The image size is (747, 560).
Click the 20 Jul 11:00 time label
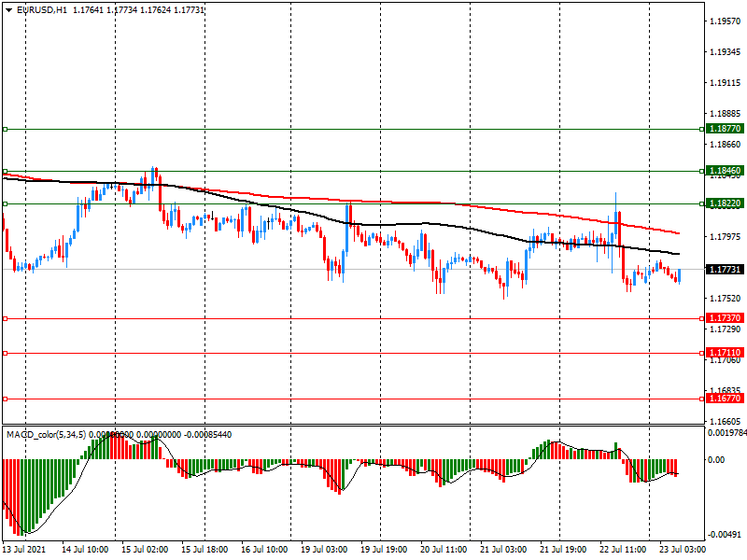(444, 550)
